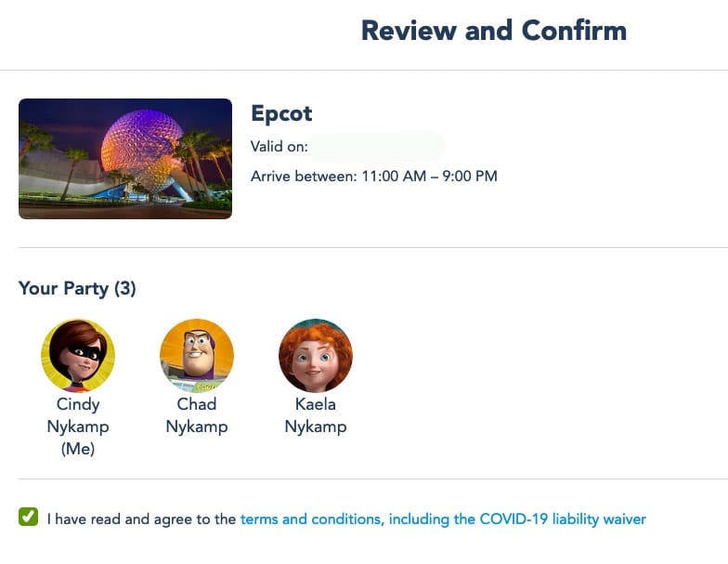Click the Epcot park name heading
Image resolution: width=728 pixels, height=564 pixels.
[x=281, y=113]
